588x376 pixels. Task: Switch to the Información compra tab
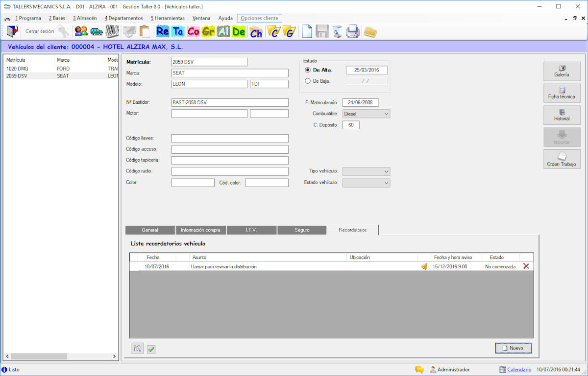pos(201,230)
